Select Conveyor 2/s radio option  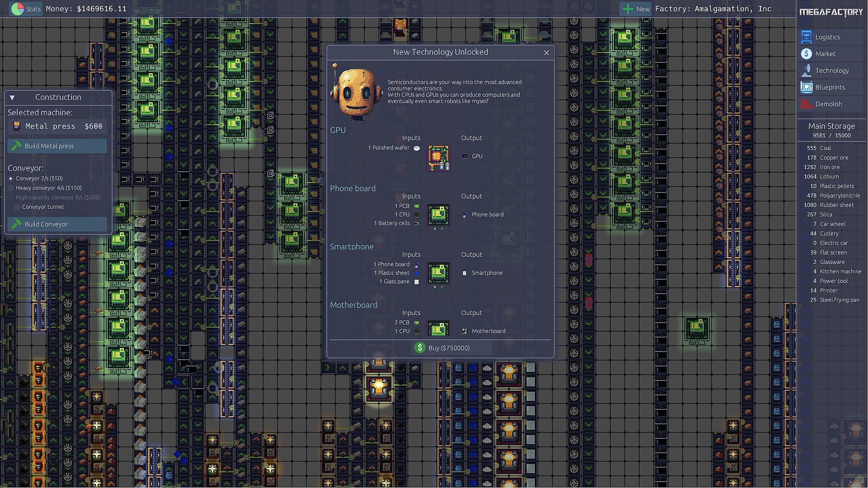(11, 178)
